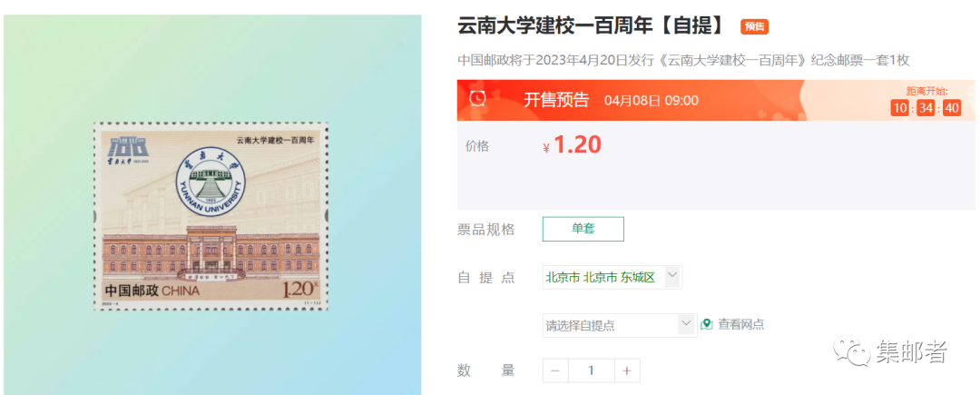Open the 查看网点 link
Screen dimensions: 980x395
click(x=740, y=324)
